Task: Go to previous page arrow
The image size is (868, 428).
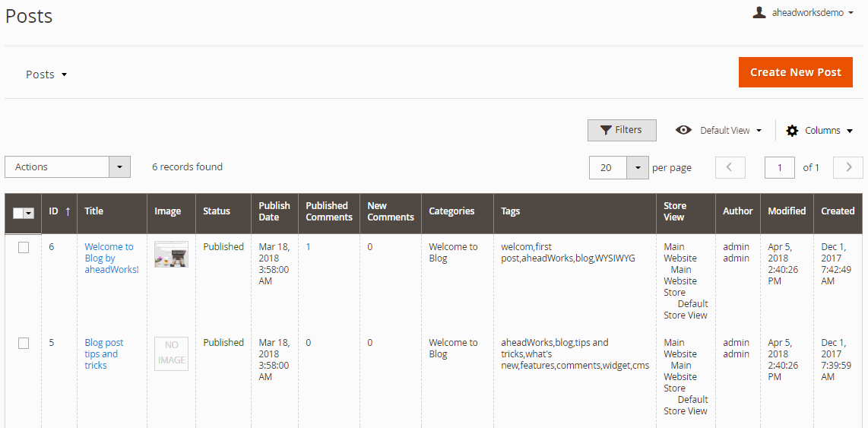Action: point(730,167)
